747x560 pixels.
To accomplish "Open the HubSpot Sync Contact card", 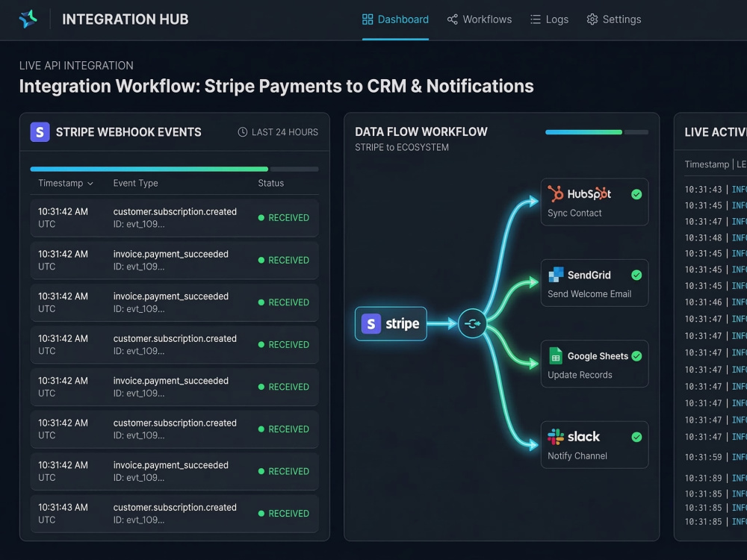I will tap(595, 202).
